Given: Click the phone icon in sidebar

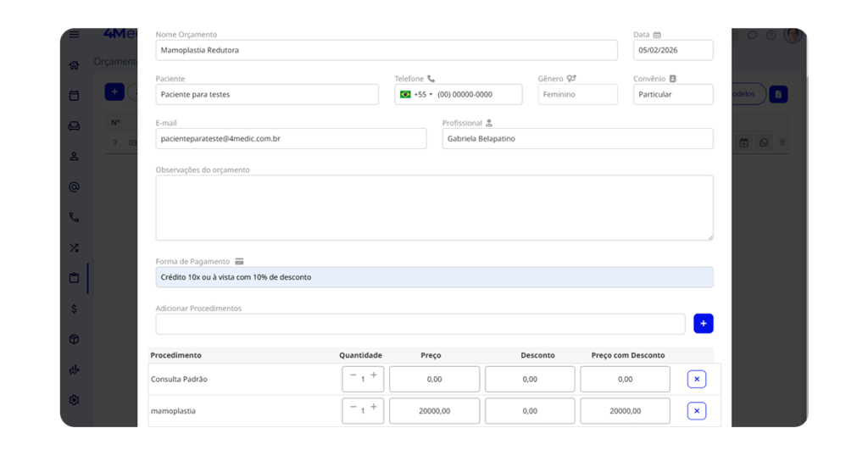Looking at the screenshot, I should pos(74,218).
